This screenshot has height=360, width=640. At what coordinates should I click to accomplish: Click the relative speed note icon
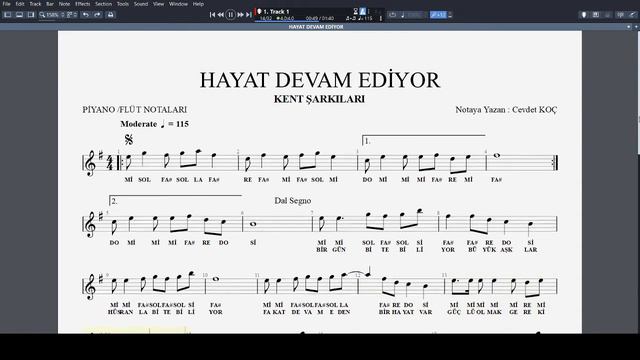[x=402, y=15]
